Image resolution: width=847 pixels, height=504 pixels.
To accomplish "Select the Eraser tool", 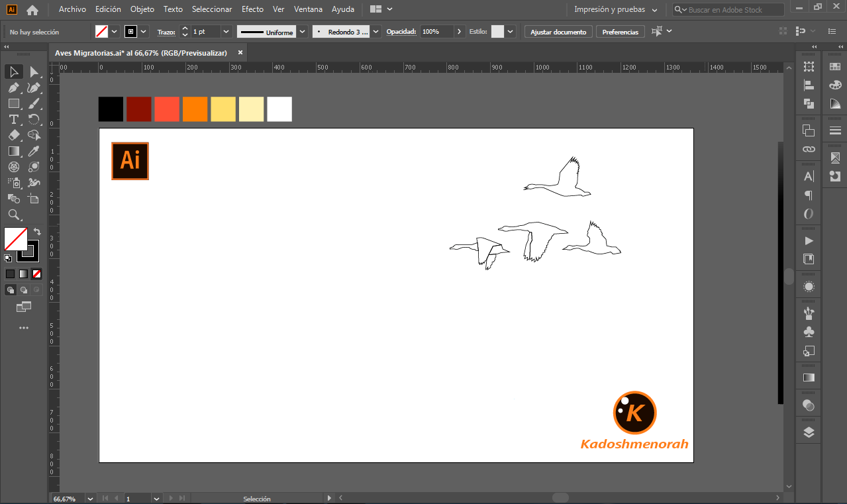I will [13, 135].
